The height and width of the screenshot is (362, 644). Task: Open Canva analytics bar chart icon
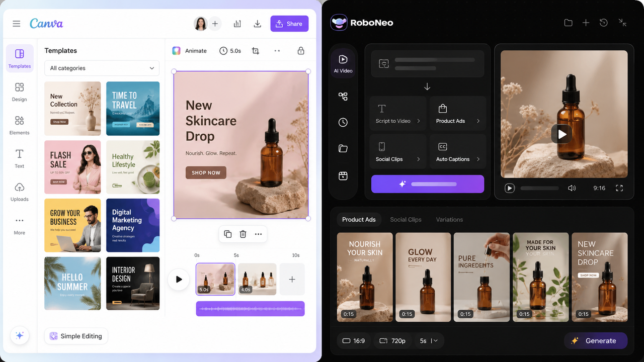[x=237, y=24]
